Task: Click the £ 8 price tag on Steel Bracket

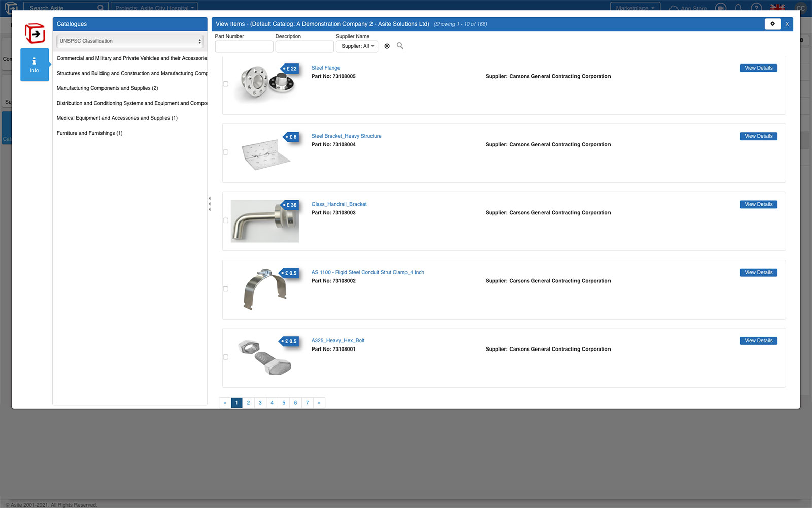Action: click(x=290, y=137)
